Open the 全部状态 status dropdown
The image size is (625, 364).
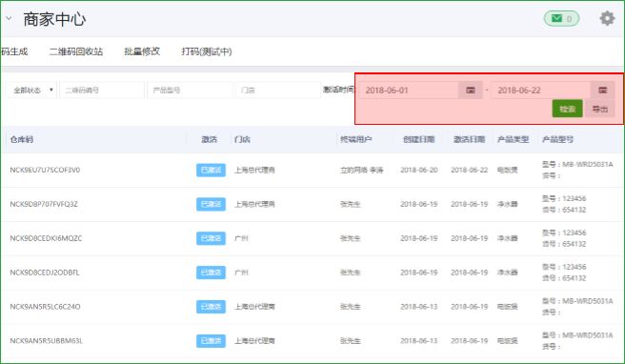click(x=31, y=91)
